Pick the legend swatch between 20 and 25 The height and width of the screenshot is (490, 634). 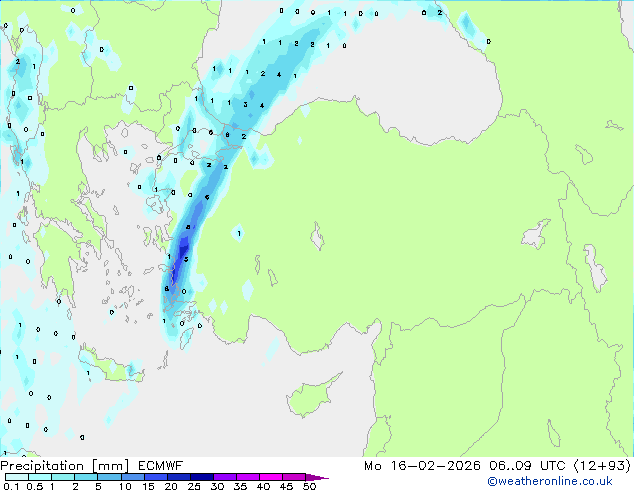pyautogui.click(x=179, y=477)
